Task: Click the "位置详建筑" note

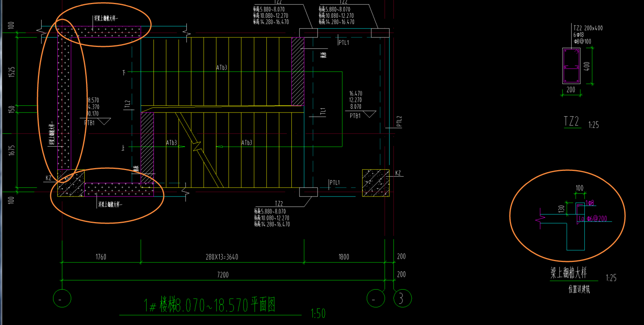Action: tap(579, 290)
